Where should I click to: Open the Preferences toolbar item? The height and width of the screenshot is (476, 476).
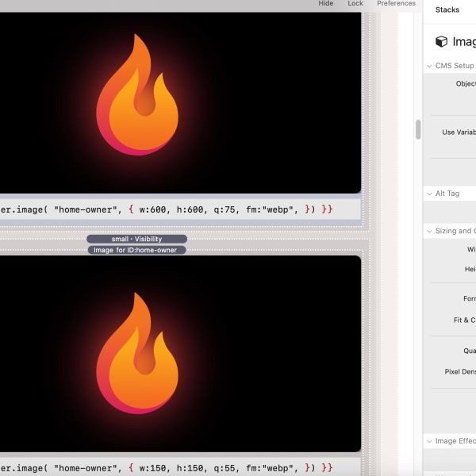coord(396,3)
